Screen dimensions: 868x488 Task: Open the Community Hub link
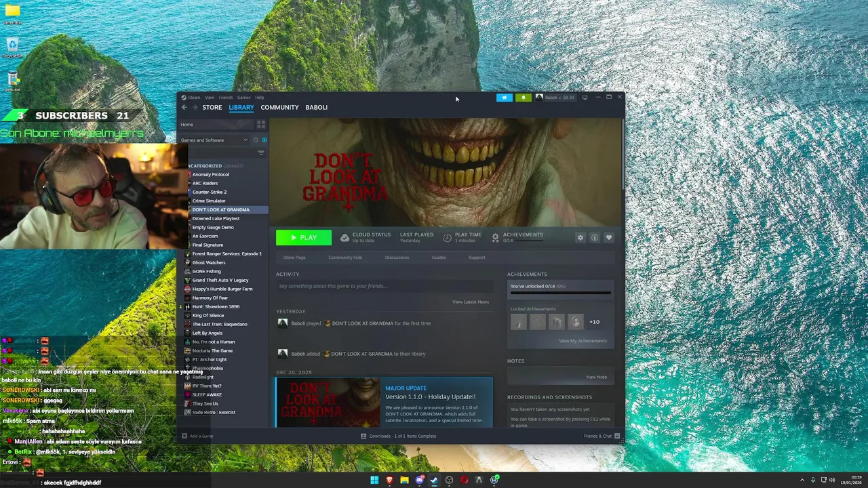click(x=345, y=258)
